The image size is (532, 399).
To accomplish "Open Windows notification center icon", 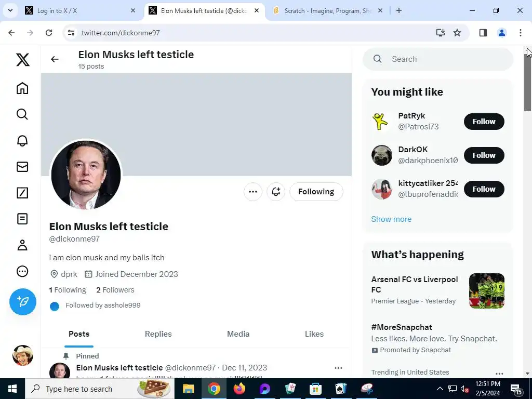I will pyautogui.click(x=516, y=389).
